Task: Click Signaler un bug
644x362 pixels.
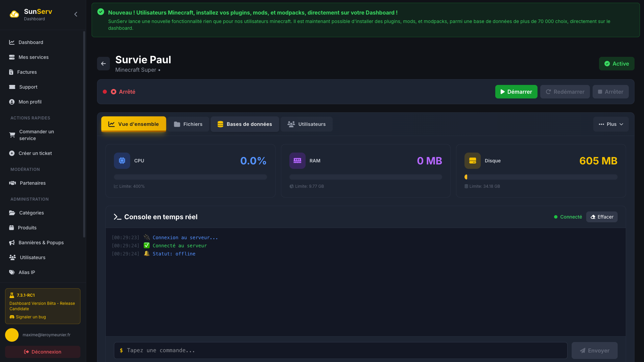Action: [27, 317]
